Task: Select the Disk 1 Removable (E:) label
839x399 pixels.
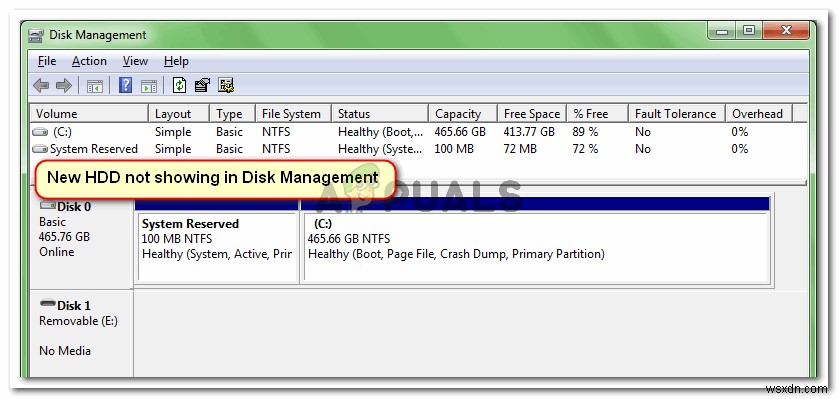Action: click(78, 321)
